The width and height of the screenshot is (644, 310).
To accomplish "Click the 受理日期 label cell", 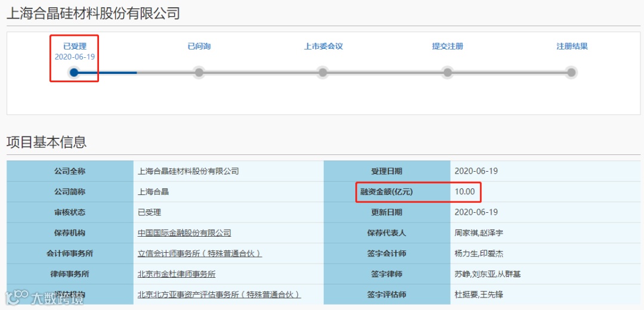I will (387, 171).
